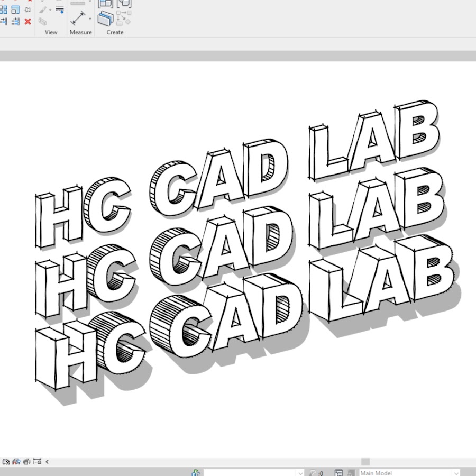Click the worksets icon in status bar
The image size is (476, 476).
[x=196, y=473]
